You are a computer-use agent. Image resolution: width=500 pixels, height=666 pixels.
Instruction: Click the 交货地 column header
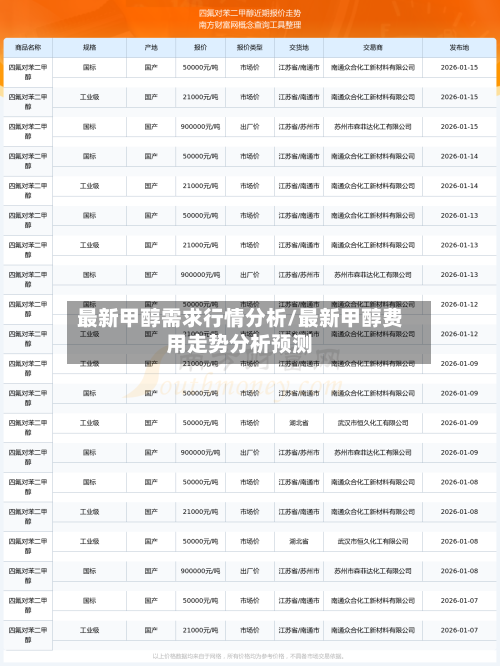coord(299,48)
